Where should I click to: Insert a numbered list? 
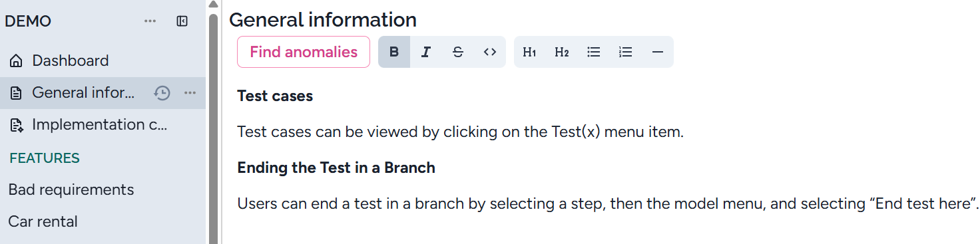[x=626, y=52]
